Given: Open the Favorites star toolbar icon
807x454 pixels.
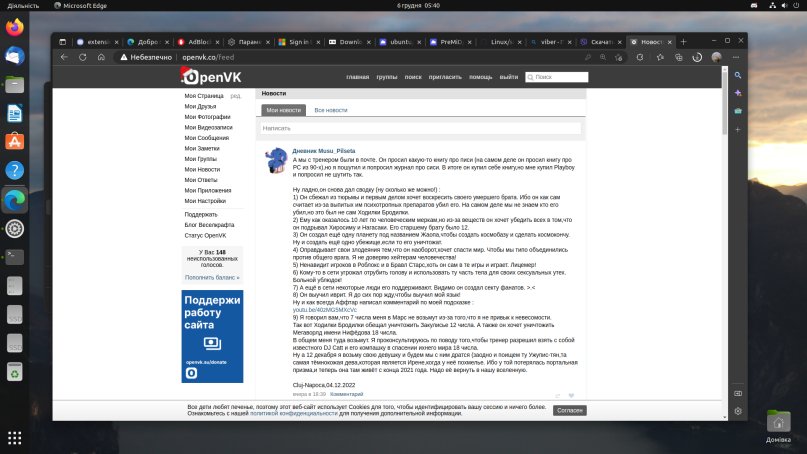Looking at the screenshot, I should point(660,57).
